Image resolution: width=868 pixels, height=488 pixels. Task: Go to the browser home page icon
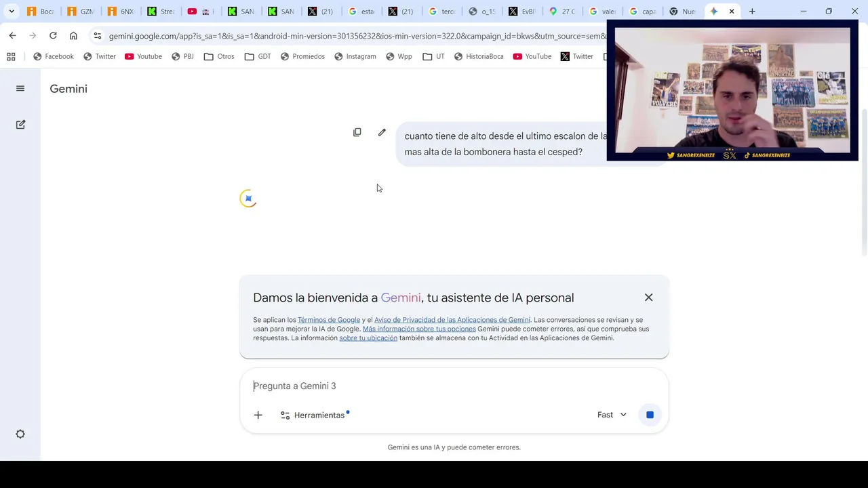73,35
